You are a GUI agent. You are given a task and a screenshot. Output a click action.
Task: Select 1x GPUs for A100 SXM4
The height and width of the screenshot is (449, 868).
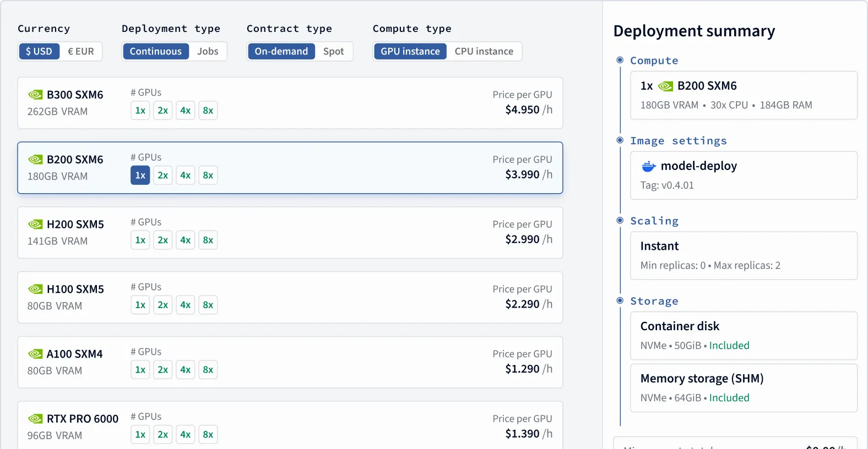(x=140, y=370)
